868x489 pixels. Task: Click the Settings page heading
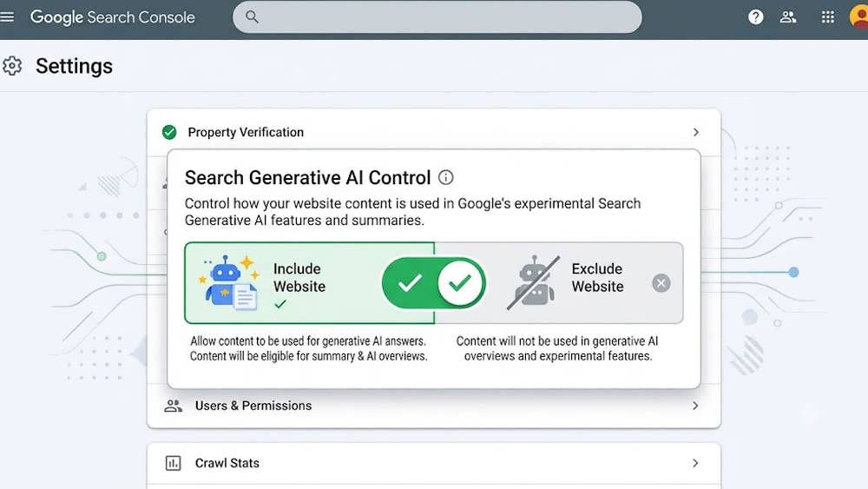point(74,66)
